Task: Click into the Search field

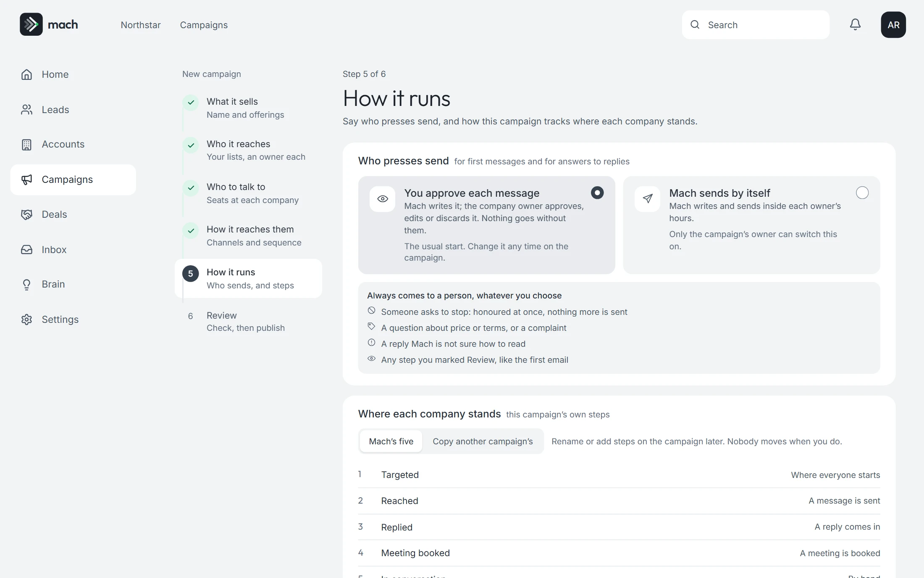Action: pos(756,25)
